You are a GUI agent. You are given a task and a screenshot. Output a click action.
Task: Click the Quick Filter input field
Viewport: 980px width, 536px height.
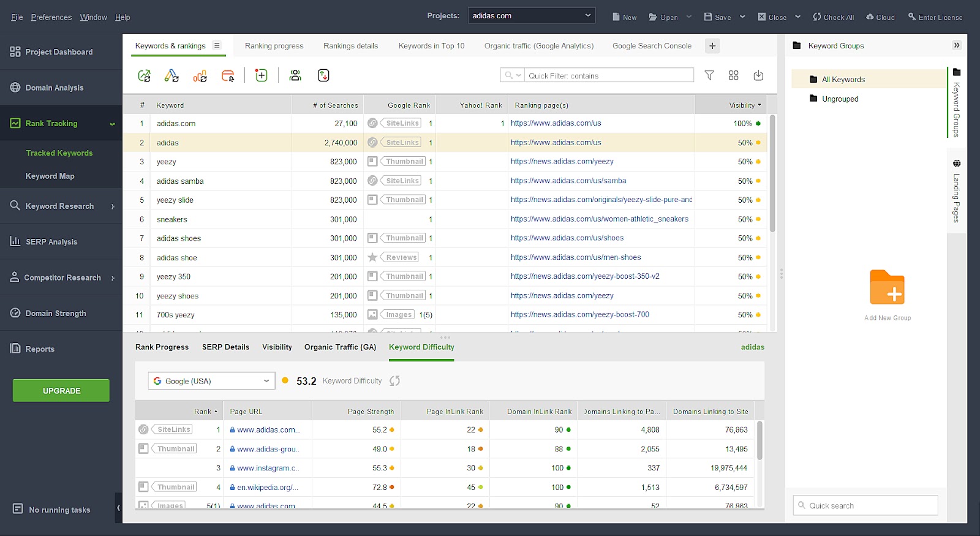tap(609, 75)
